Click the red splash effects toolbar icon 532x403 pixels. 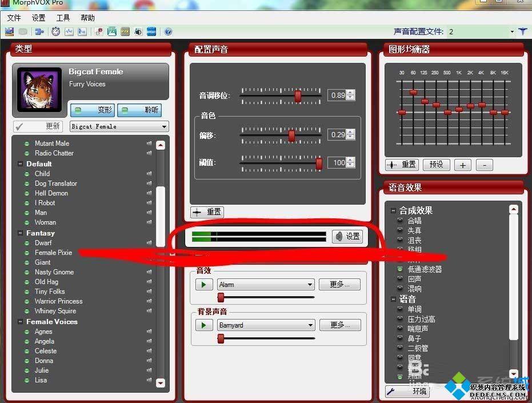click(99, 31)
